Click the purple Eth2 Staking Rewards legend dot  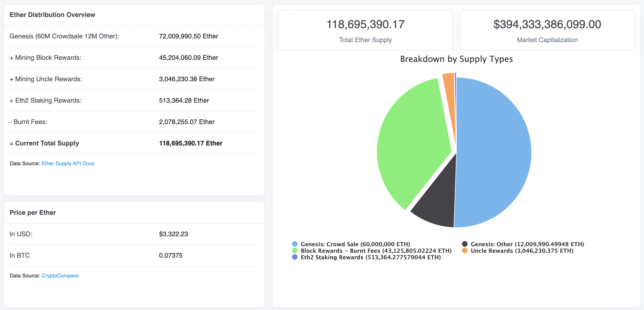(295, 257)
